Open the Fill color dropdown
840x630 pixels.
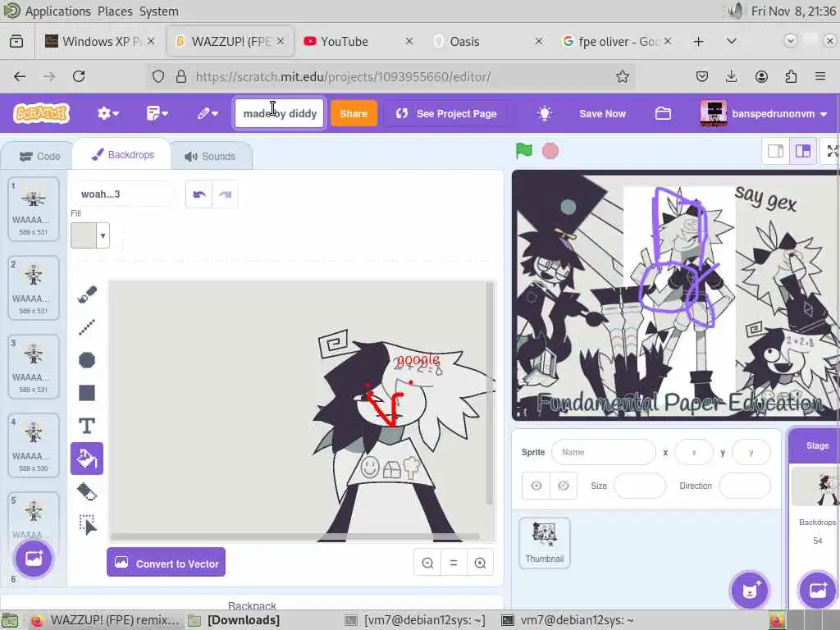[103, 235]
